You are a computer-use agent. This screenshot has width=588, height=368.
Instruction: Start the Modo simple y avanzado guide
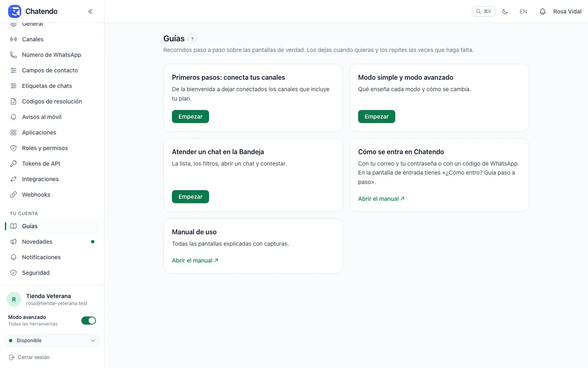[376, 117]
